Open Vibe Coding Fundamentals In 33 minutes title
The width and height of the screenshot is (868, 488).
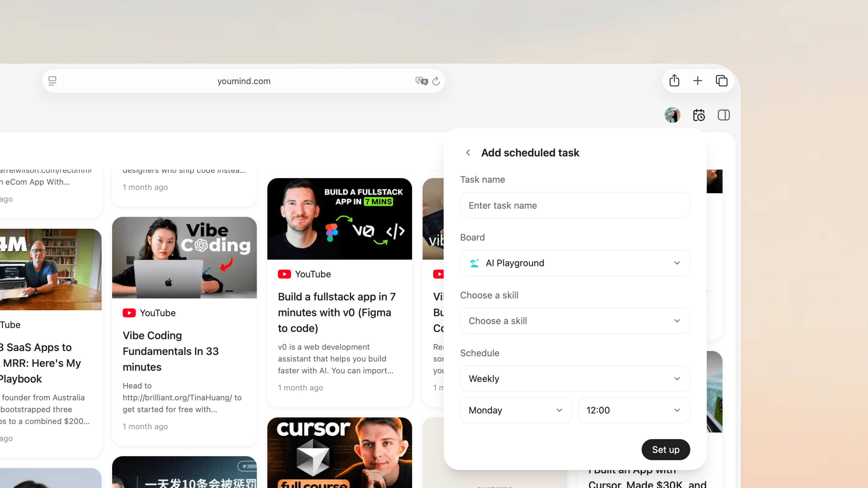[x=170, y=351]
